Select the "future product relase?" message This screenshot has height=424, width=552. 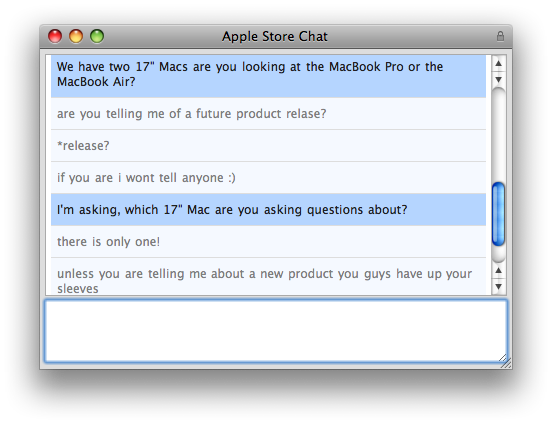[268, 114]
